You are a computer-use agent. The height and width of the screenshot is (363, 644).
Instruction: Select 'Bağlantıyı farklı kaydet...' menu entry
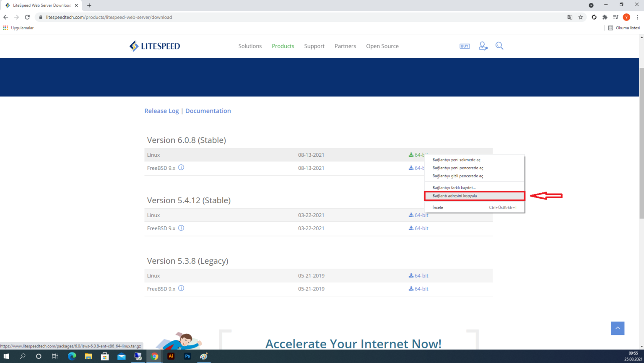tap(474, 187)
